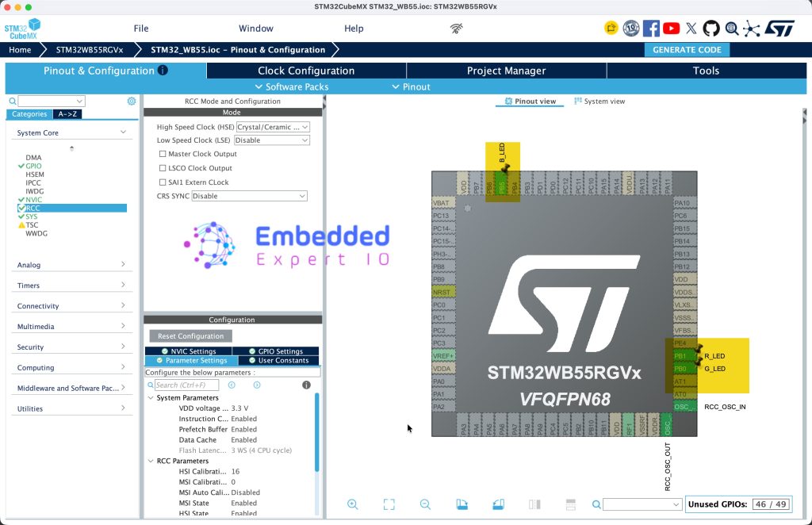
Task: Click the Reset Configuration button
Action: click(190, 336)
